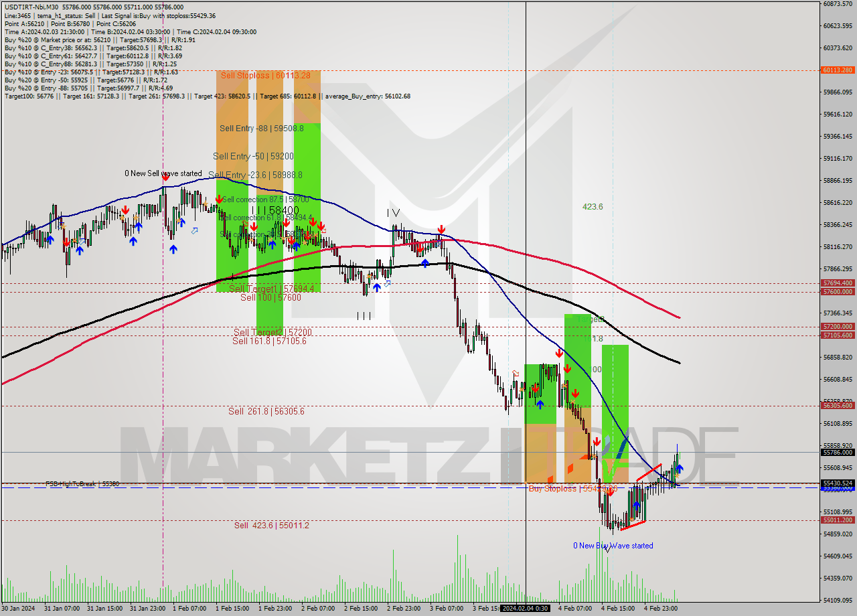Viewport: 857px width, 616px height.
Task: Click the 57600.000 price tag on axis
Action: pos(838,291)
